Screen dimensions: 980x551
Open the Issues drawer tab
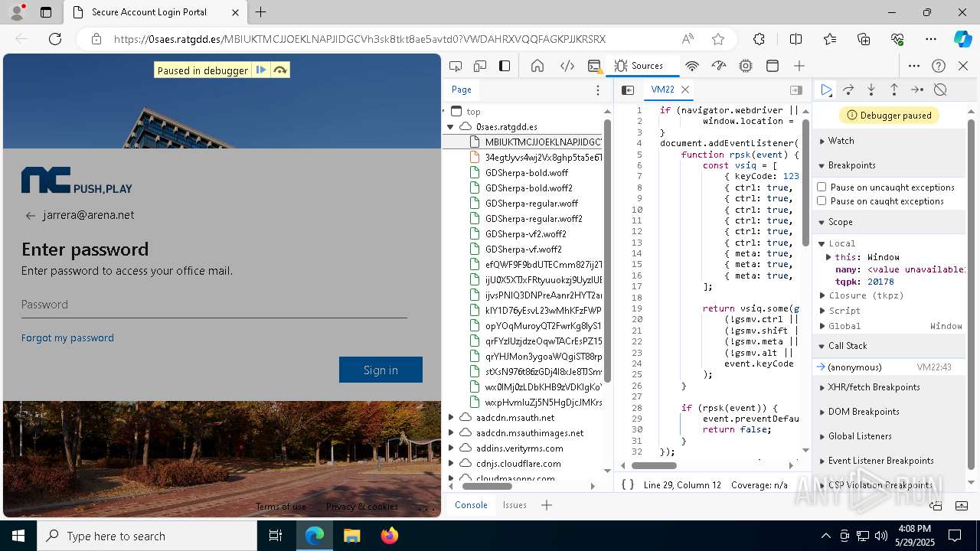coord(514,505)
